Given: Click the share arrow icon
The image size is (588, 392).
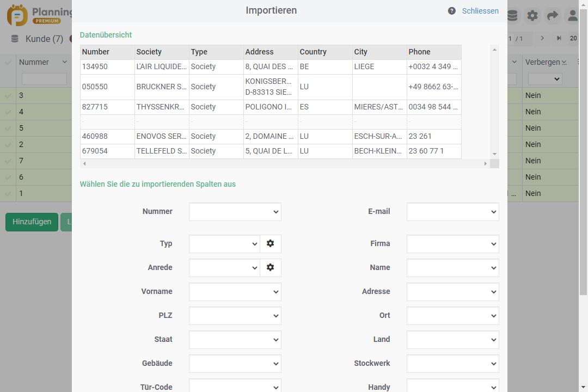Looking at the screenshot, I should point(552,16).
